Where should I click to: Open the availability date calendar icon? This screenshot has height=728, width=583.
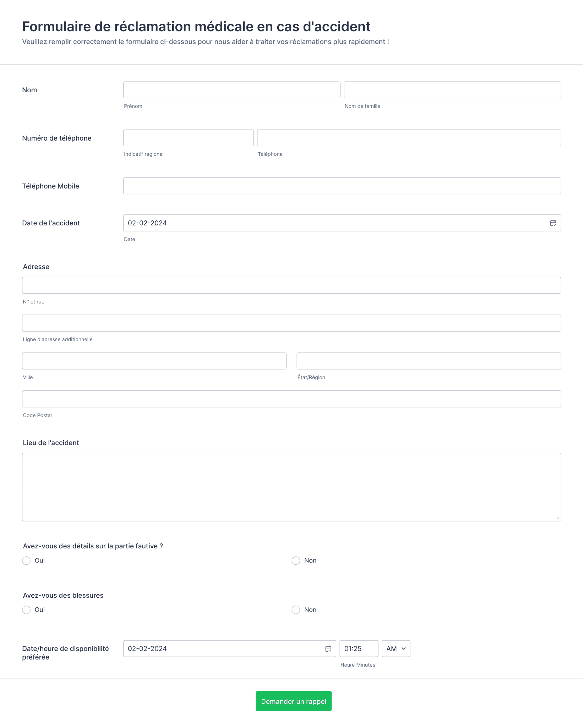[x=328, y=648]
